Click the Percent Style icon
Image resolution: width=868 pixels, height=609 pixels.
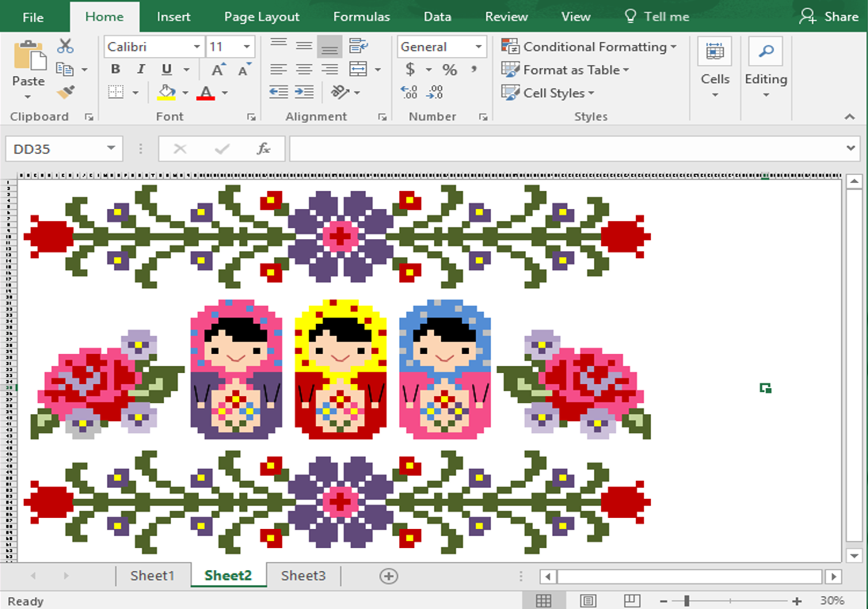(449, 70)
